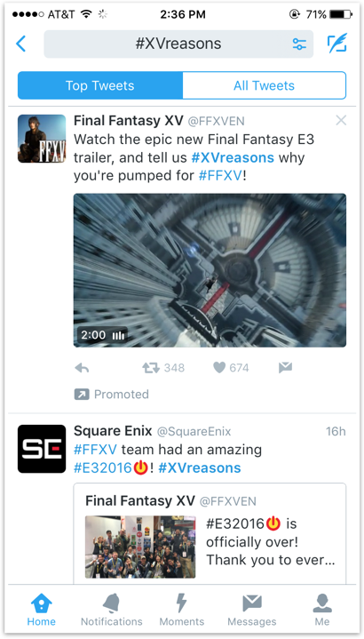Tap the back arrow icon

(x=20, y=44)
